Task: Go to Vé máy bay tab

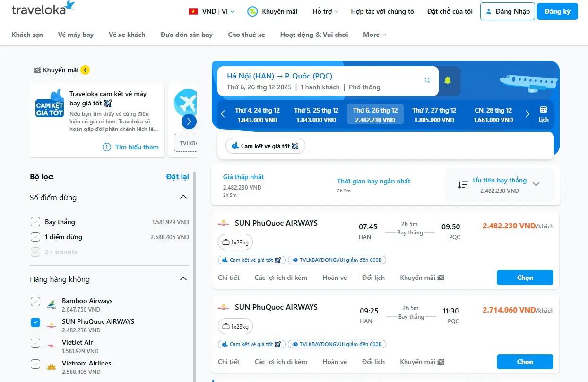Action: [76, 35]
